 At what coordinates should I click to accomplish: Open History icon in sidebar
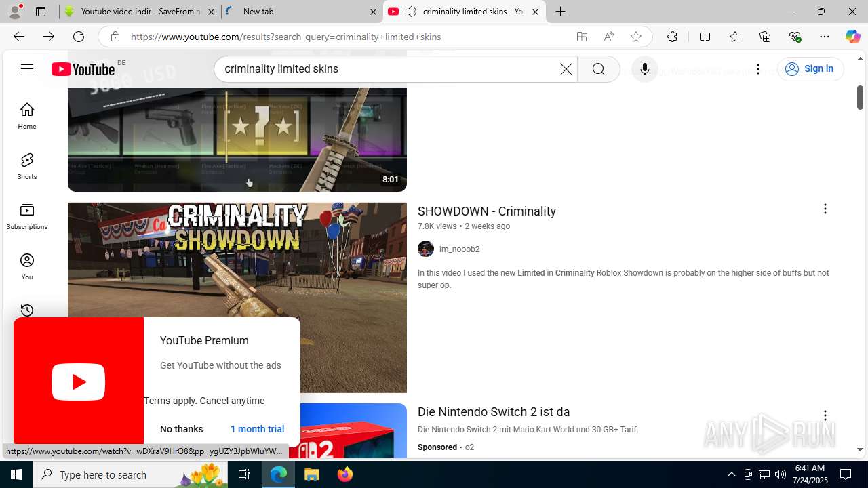pyautogui.click(x=27, y=310)
